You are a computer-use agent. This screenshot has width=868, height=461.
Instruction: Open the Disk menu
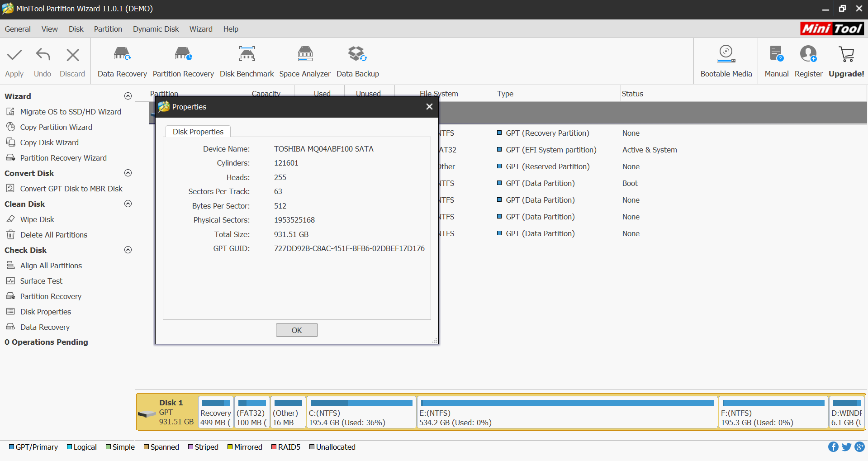point(76,29)
